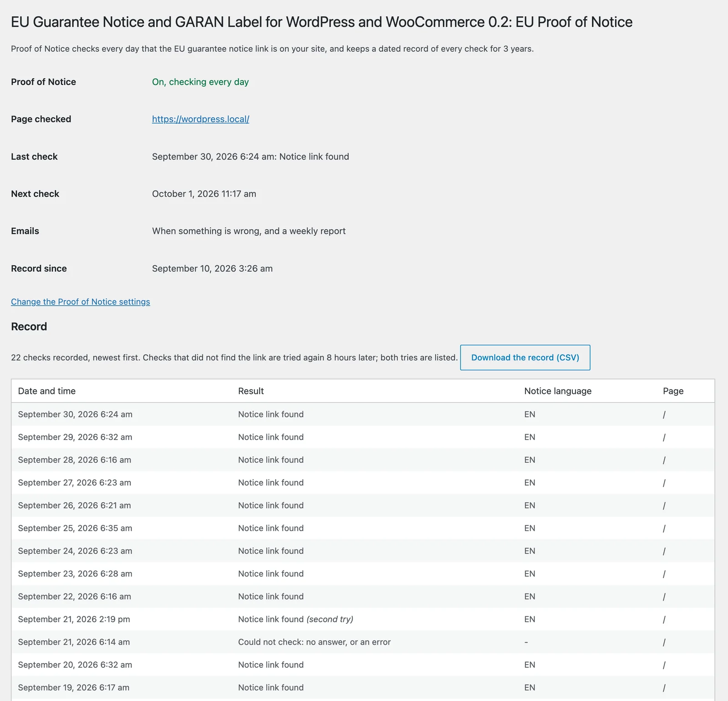Open Change the Proof of Notice settings

(81, 302)
